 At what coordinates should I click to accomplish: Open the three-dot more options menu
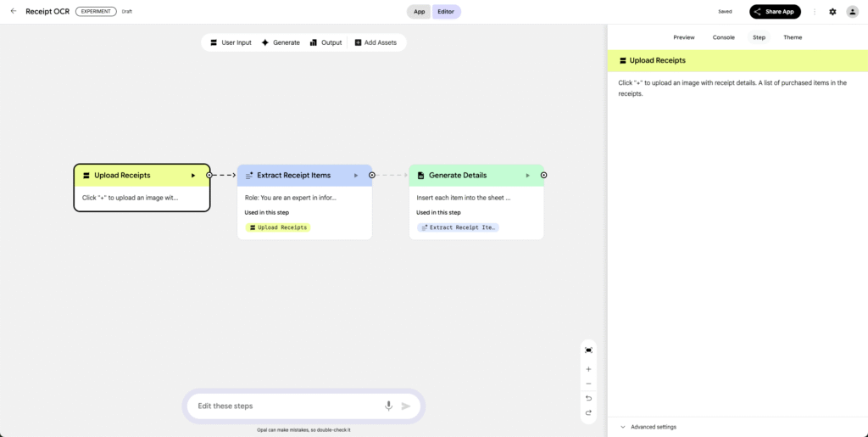[815, 12]
